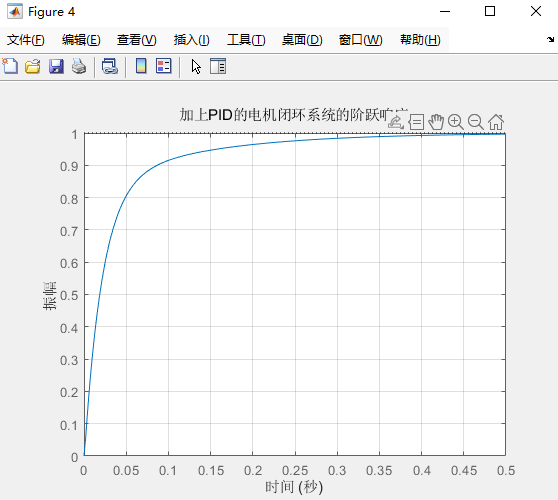Open the 文件(F) menu
Screen dimensions: 558x500
coord(26,40)
